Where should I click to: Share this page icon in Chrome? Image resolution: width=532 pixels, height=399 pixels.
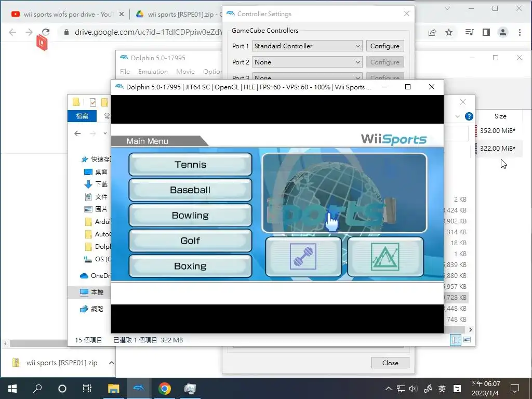[432, 32]
